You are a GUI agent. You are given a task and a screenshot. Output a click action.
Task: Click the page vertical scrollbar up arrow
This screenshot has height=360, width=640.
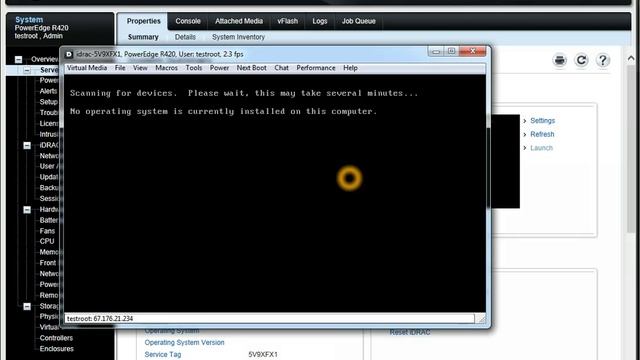click(x=631, y=58)
